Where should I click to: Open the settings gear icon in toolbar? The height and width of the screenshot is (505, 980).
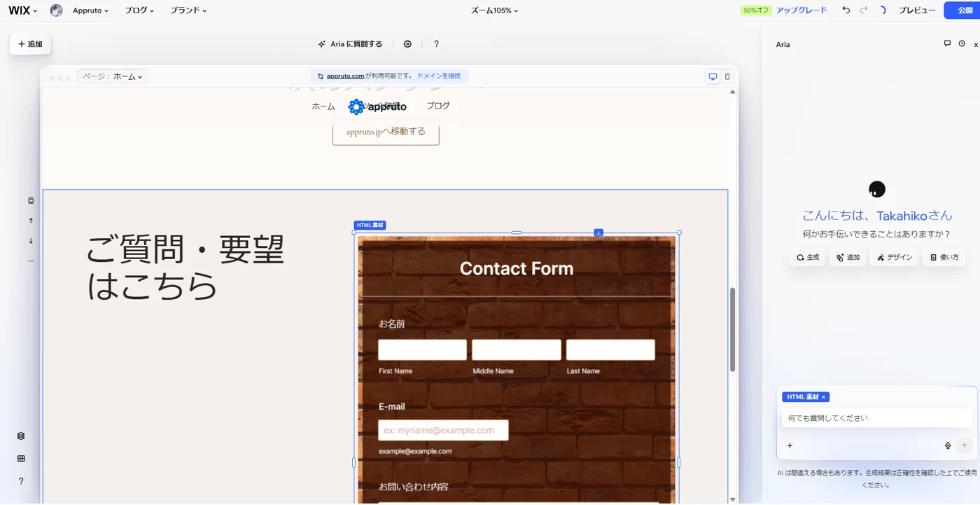tap(407, 44)
